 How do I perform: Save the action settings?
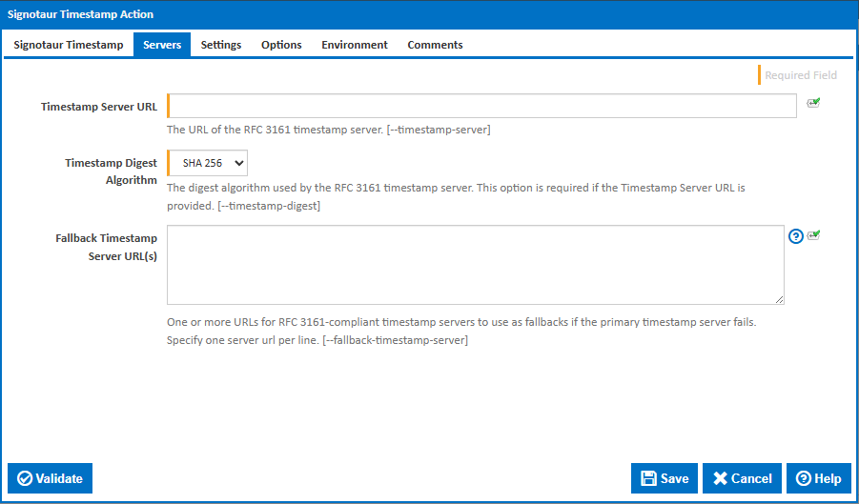665,478
